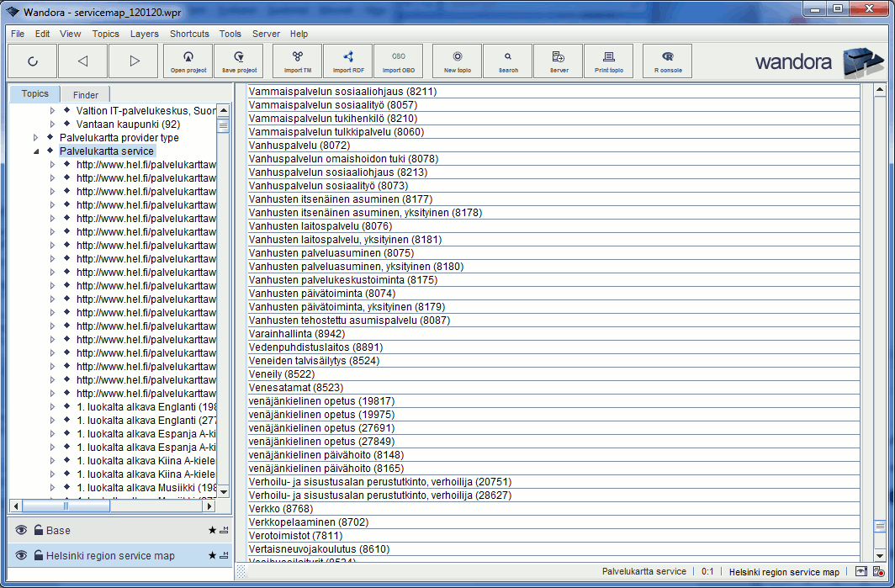Select Verkko (8768) in the topic list
Screen dimensions: 895x588
pos(269,508)
